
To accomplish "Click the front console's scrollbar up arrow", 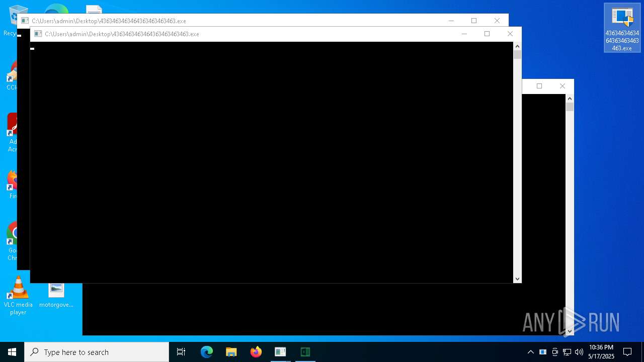I will click(517, 46).
